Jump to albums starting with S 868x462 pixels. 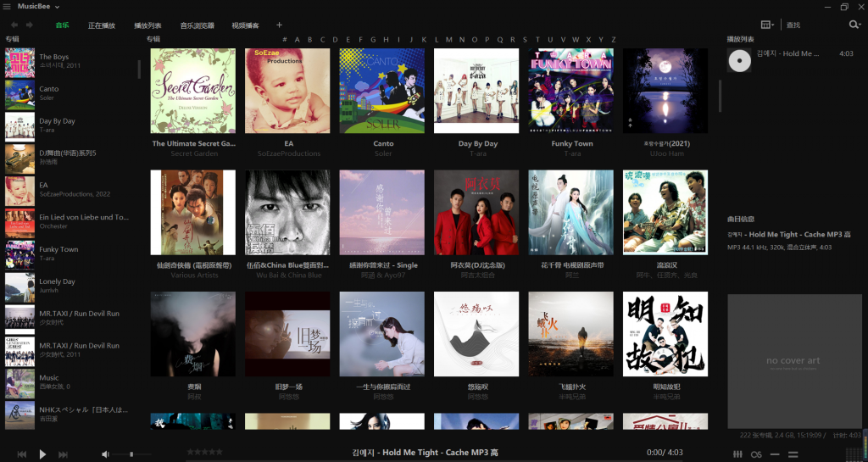tap(525, 40)
